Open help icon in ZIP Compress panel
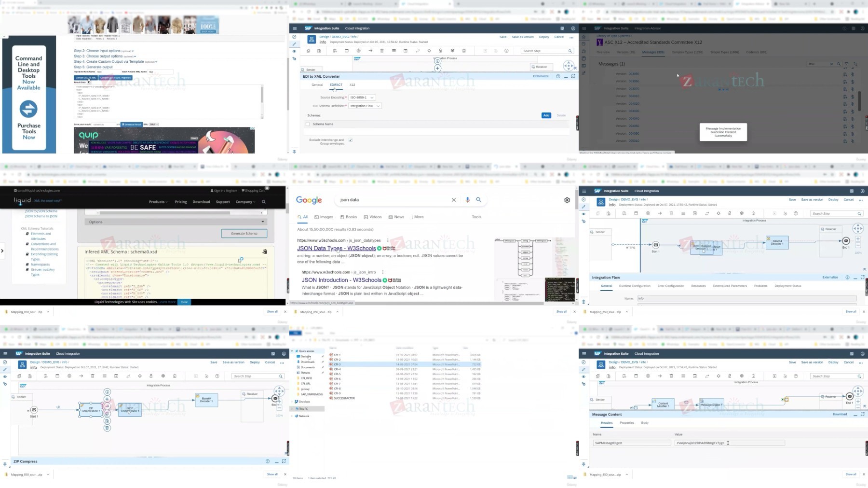The image size is (868, 488). (x=268, y=461)
